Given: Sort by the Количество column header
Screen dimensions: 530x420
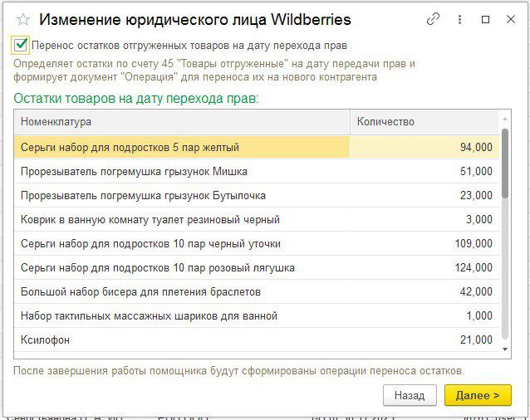Looking at the screenshot, I should click(x=424, y=122).
